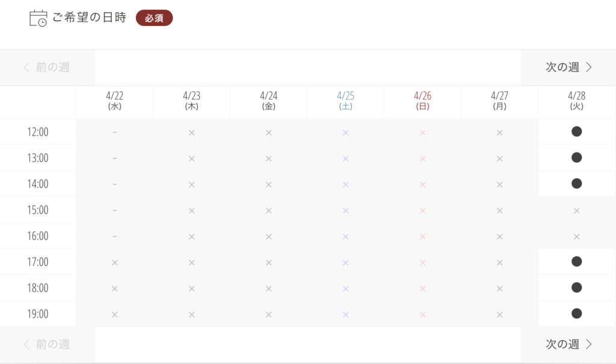Viewport: 616px width, 364px height.
Task: Book the 18:00 slot on 4/28
Action: click(576, 288)
